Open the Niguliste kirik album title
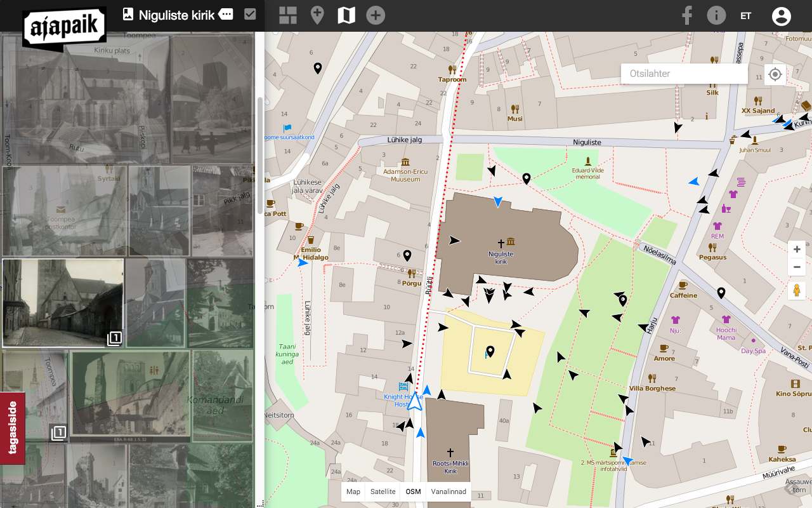The width and height of the screenshot is (812, 508). tap(177, 15)
